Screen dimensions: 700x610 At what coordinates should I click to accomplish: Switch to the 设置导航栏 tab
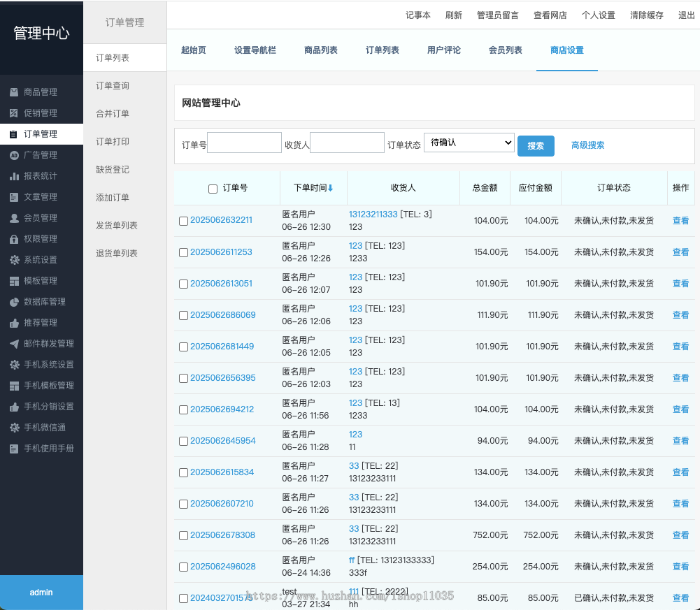coord(255,50)
